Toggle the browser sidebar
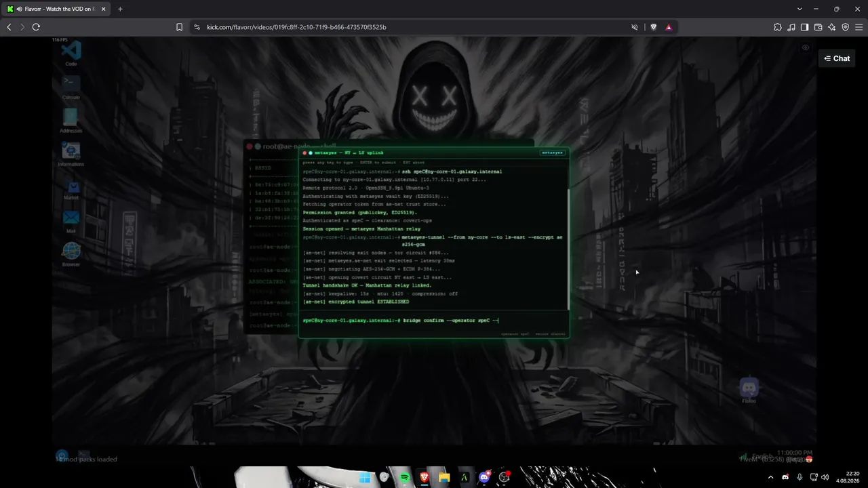868x488 pixels. (804, 27)
